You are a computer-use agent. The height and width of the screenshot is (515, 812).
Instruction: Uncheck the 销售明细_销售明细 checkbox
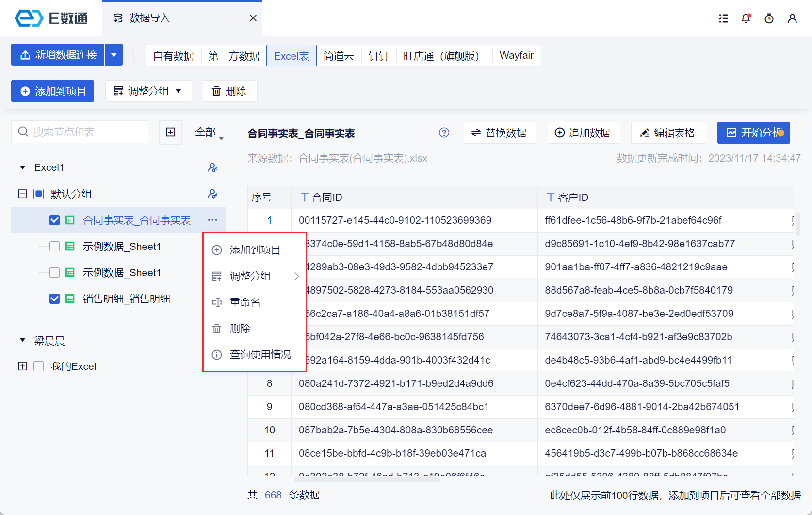[54, 299]
